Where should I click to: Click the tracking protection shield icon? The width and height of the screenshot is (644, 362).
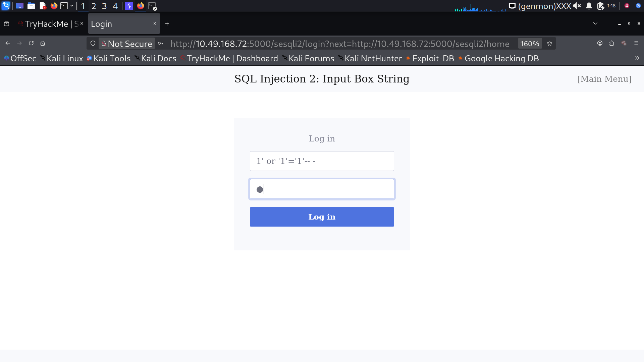(93, 44)
